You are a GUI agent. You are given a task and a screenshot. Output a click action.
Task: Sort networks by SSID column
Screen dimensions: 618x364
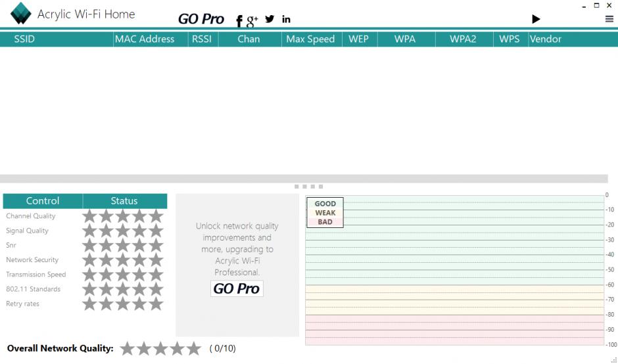coord(57,39)
